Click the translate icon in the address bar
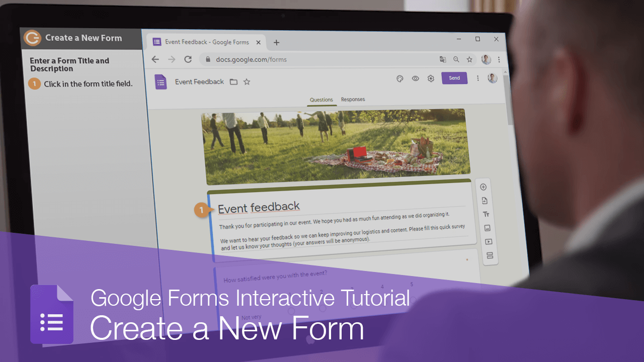 point(443,59)
